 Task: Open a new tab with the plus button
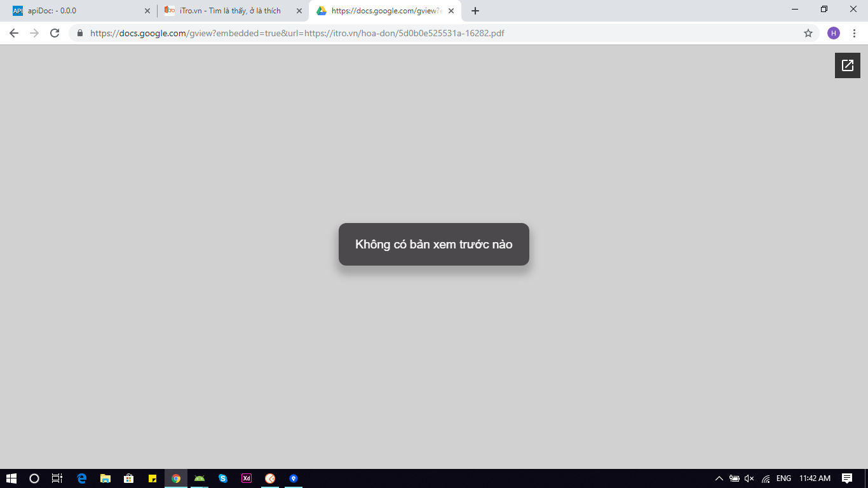point(475,11)
